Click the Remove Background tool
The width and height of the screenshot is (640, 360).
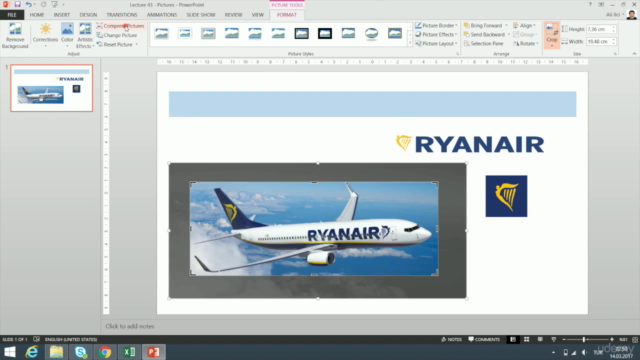point(15,36)
